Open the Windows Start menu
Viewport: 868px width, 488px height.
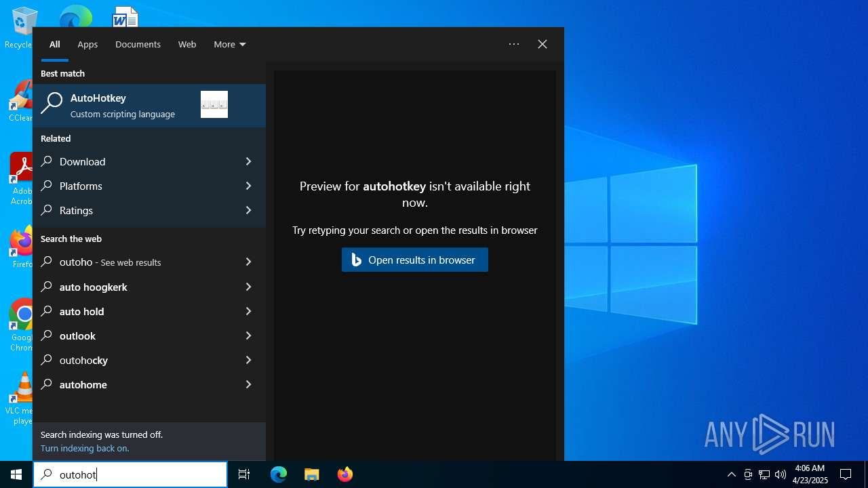pyautogui.click(x=16, y=474)
